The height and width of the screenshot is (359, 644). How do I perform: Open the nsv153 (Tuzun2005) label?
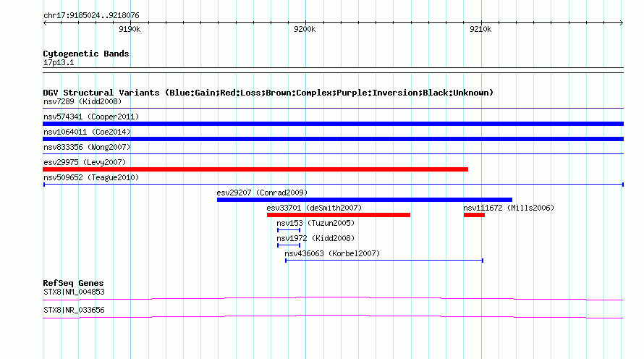(x=315, y=223)
